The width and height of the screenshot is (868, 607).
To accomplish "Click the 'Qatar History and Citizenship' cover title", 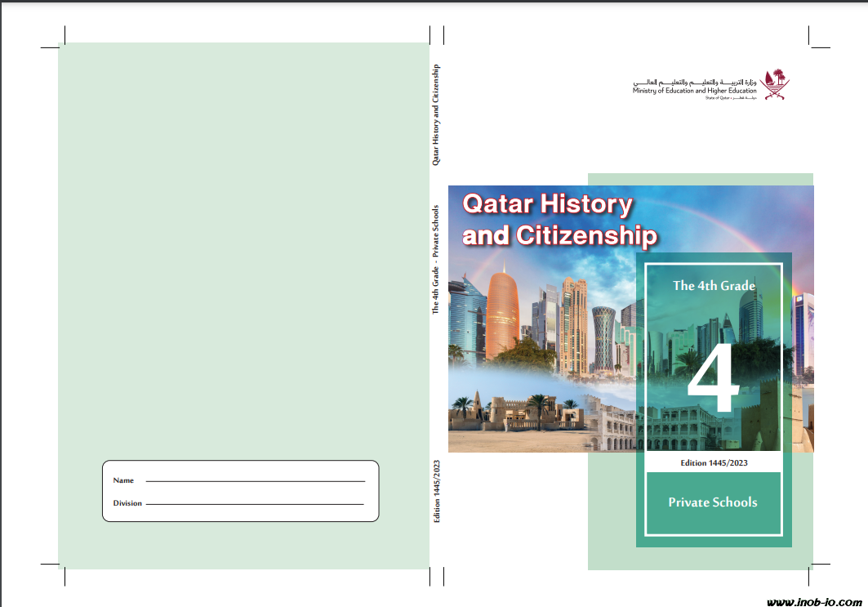I will tap(559, 219).
